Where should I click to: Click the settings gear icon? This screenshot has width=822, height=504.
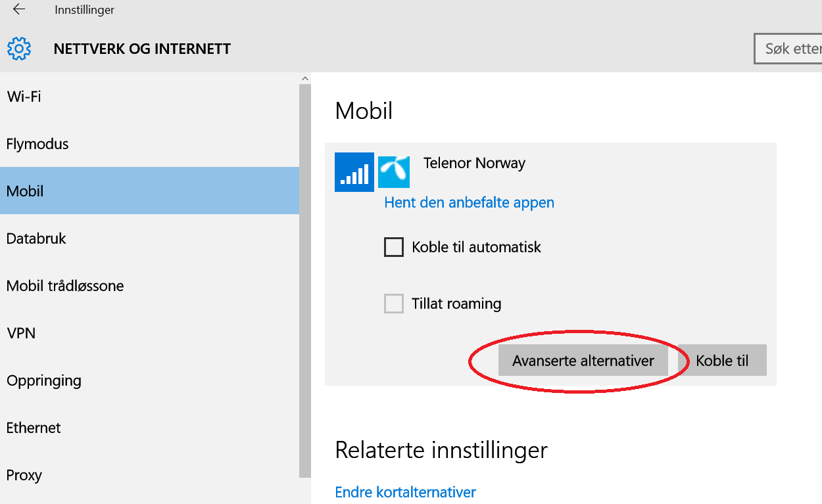tap(19, 49)
